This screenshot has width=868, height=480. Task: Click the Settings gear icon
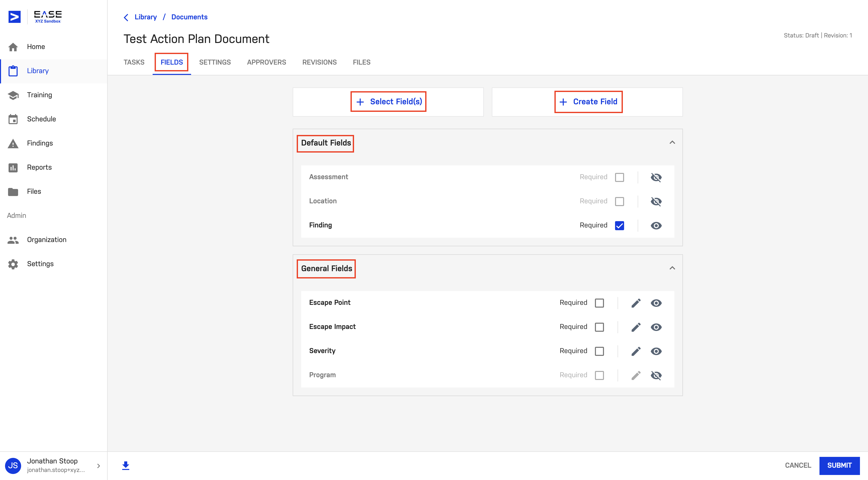(x=13, y=264)
